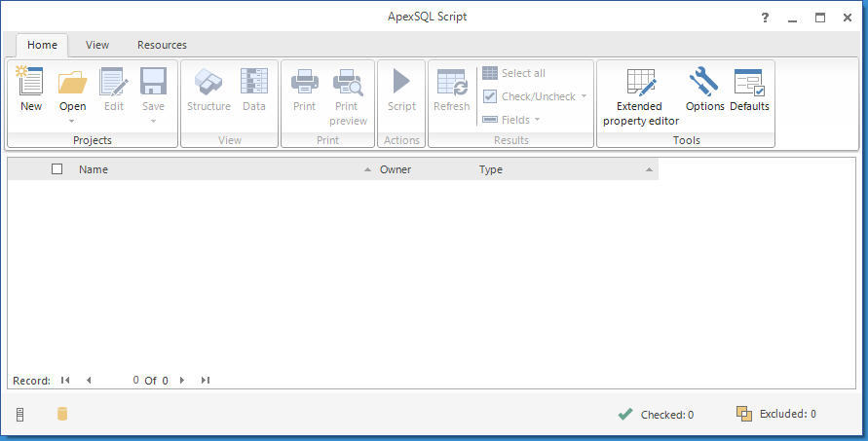Screen dimensions: 868x441
Task: Create a New project
Action: (30, 89)
